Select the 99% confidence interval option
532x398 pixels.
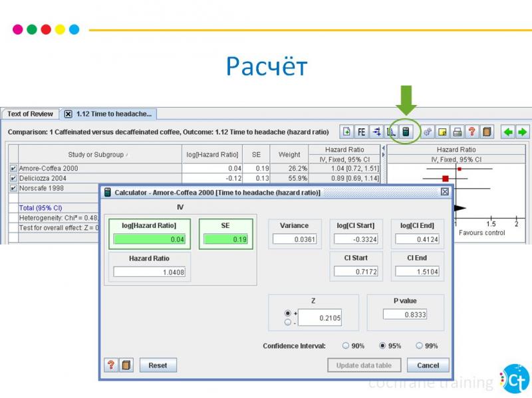(419, 346)
